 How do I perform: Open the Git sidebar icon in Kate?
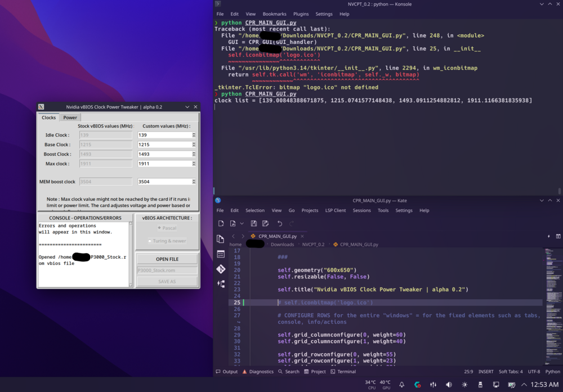[x=221, y=269]
